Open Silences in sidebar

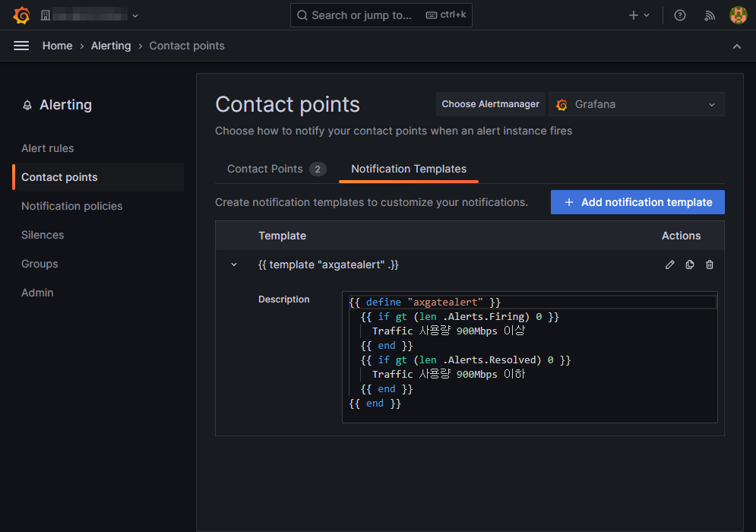[x=43, y=235]
